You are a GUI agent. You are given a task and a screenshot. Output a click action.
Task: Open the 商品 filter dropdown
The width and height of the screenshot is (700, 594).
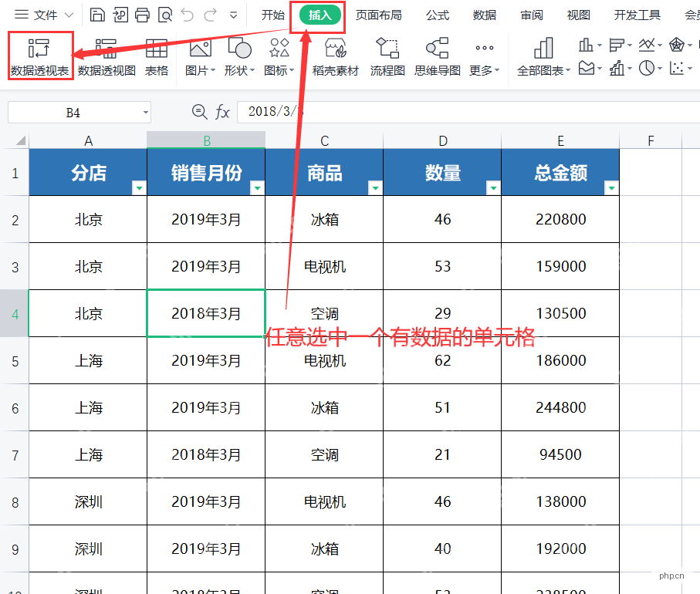(375, 188)
